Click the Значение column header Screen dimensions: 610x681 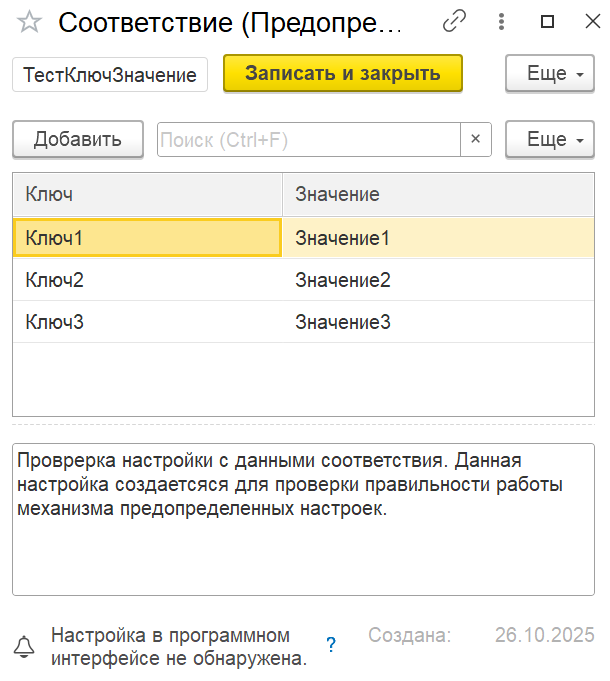tap(438, 194)
